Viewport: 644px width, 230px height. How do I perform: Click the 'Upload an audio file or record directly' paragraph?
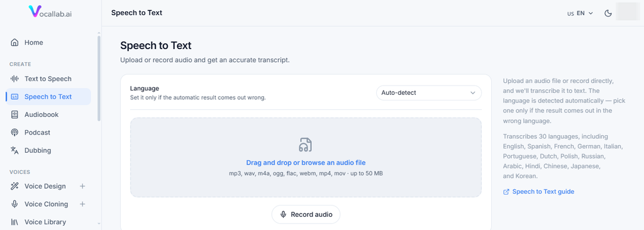tap(564, 101)
